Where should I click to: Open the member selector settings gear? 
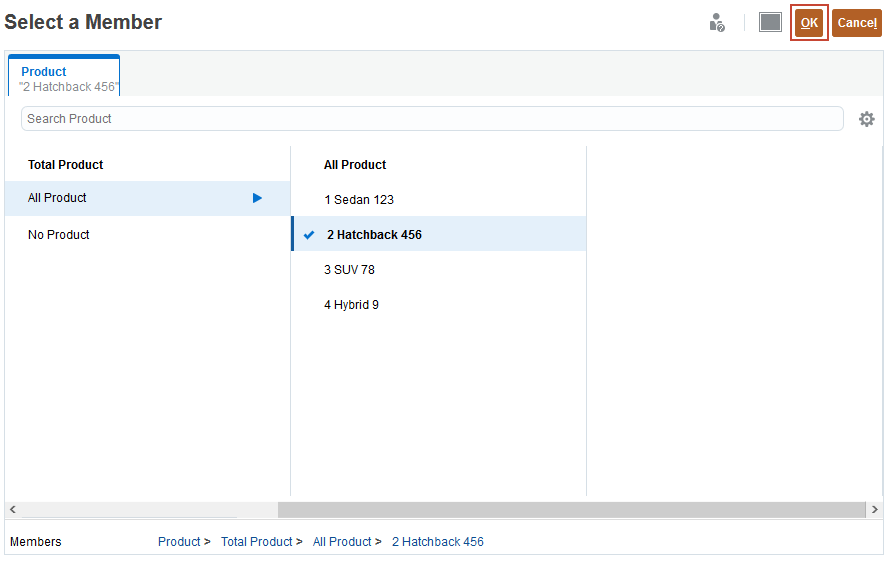[x=866, y=119]
